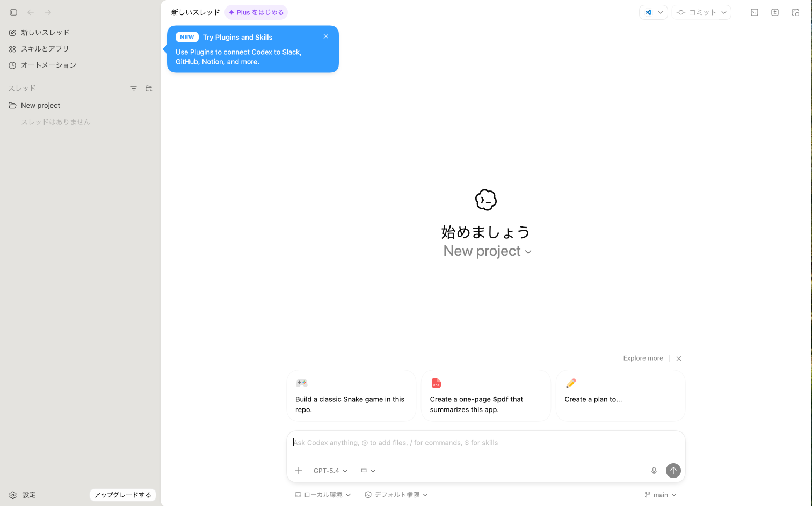The width and height of the screenshot is (812, 506).
Task: Open the GPT-5.4 model dropdown
Action: point(330,471)
